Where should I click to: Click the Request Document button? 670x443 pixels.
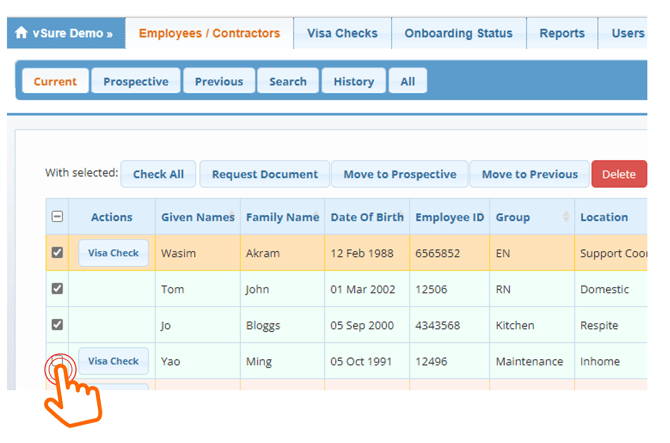(265, 174)
